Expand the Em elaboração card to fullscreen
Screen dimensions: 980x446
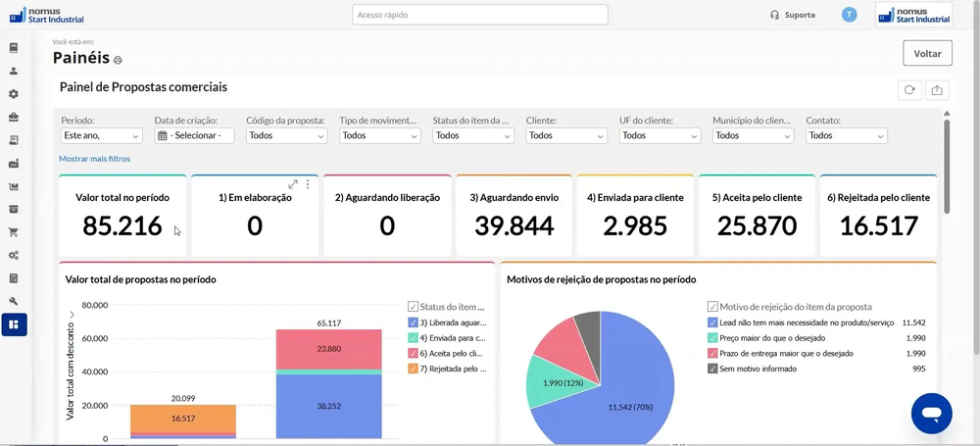(292, 184)
